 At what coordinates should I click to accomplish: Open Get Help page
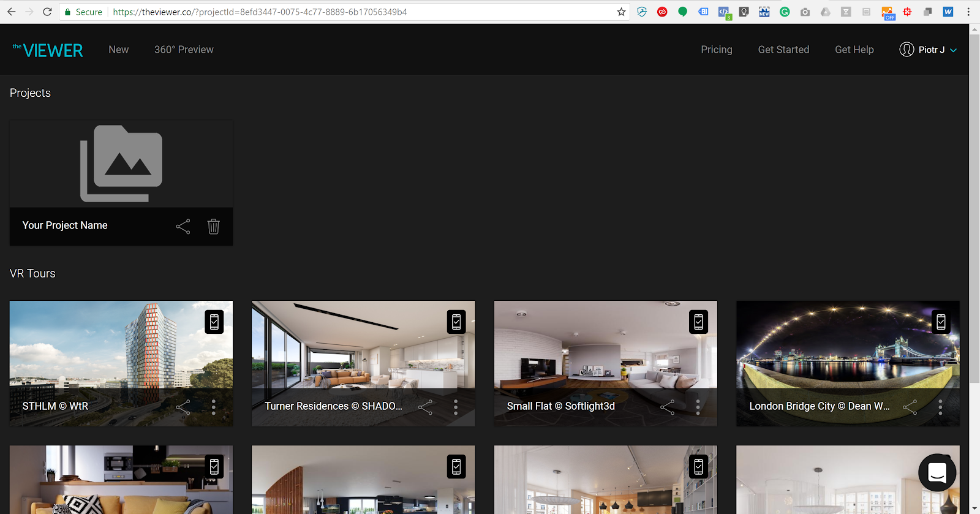point(854,50)
